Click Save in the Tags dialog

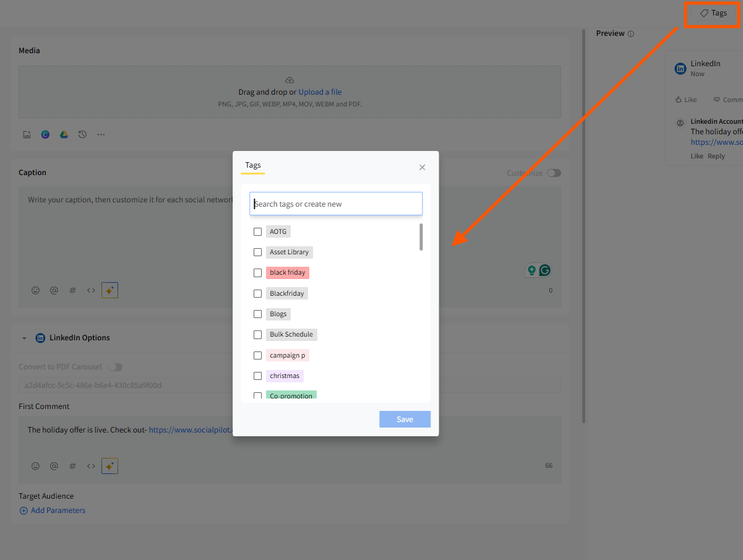point(405,420)
